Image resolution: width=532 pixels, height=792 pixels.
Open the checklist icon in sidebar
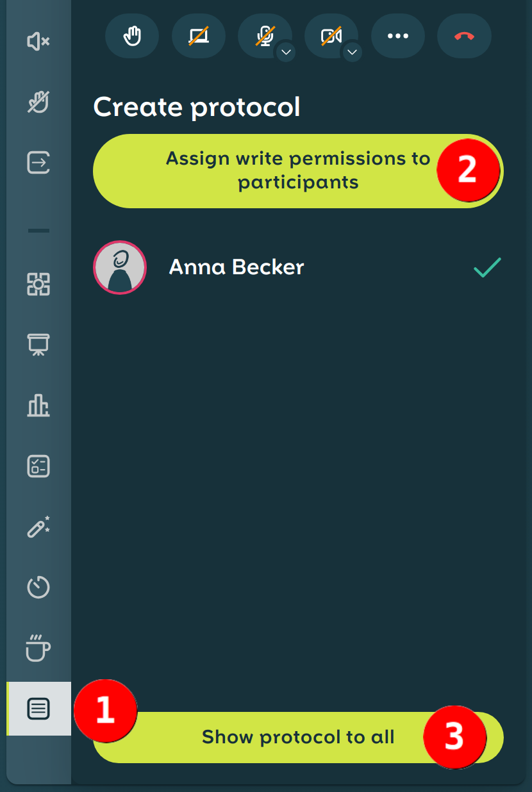tap(38, 466)
